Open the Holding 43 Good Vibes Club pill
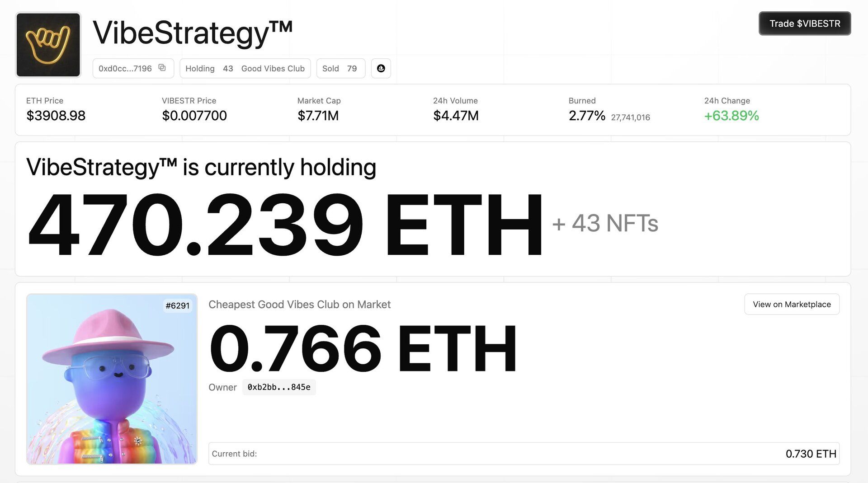The image size is (868, 483). (x=245, y=69)
